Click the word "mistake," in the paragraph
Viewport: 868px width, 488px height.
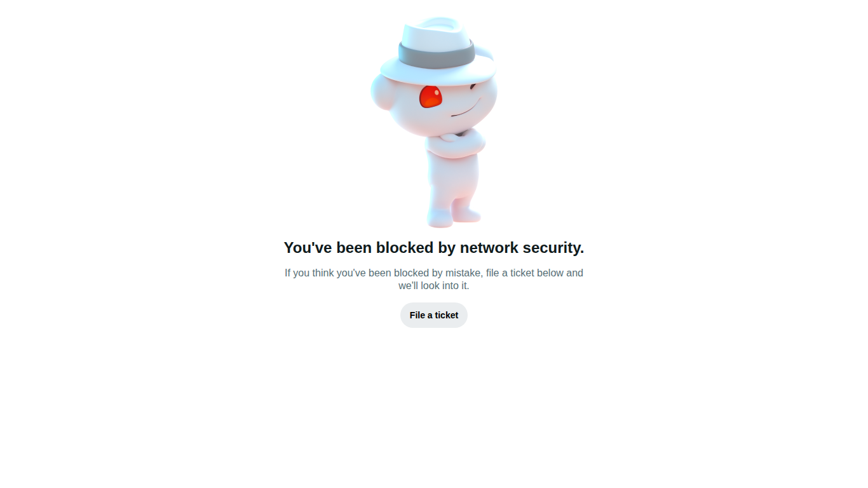[464, 273]
